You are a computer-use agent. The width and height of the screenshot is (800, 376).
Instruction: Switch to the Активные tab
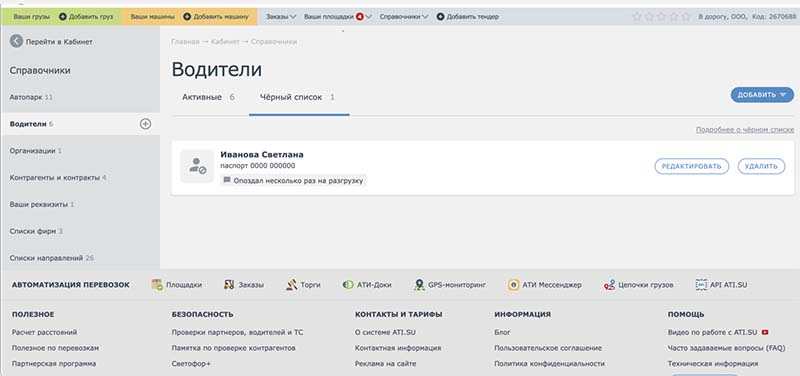click(x=208, y=97)
